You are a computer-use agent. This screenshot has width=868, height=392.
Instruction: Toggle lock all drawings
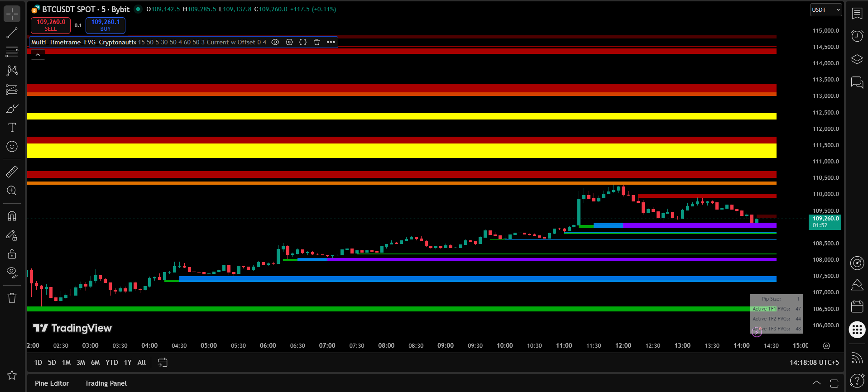coord(12,254)
